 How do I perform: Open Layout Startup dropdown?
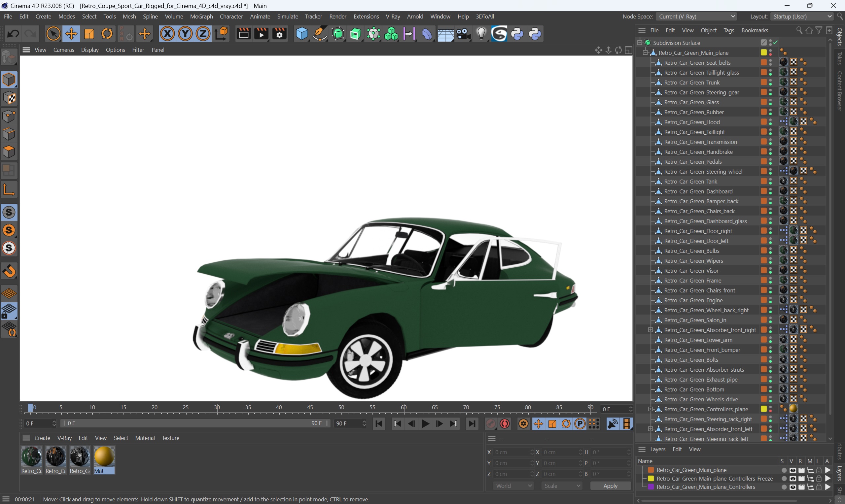click(801, 16)
